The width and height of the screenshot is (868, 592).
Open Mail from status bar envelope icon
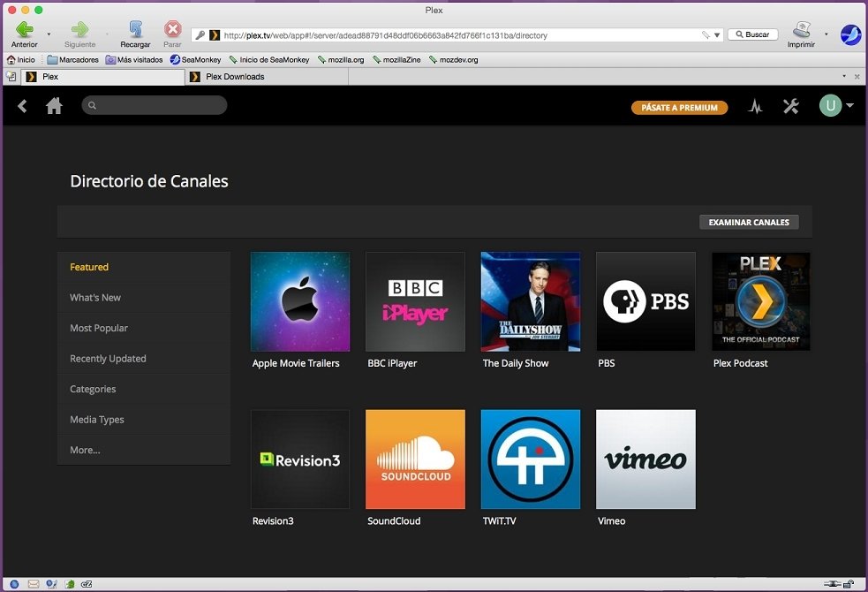[x=34, y=584]
